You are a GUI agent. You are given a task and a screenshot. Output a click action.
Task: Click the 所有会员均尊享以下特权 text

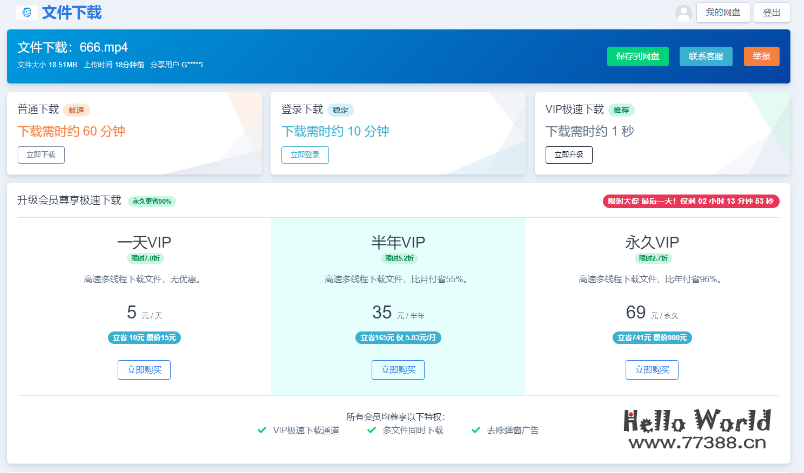(x=395, y=417)
